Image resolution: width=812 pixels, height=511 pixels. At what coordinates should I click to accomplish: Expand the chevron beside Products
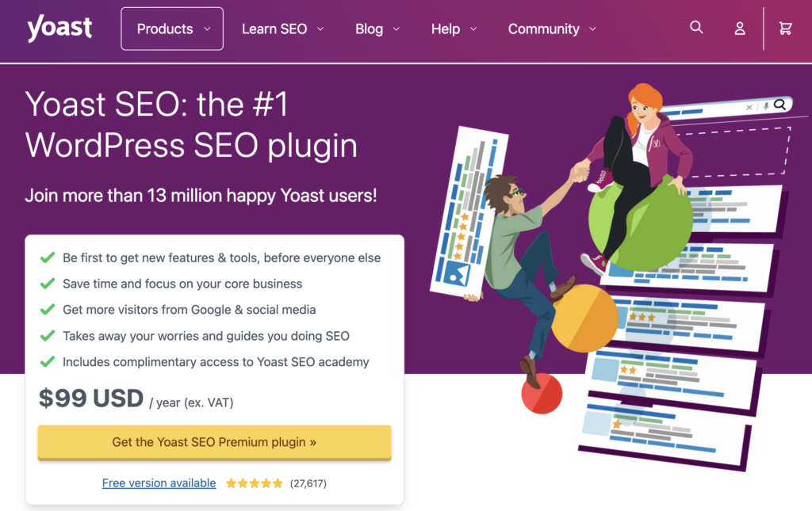pyautogui.click(x=207, y=29)
